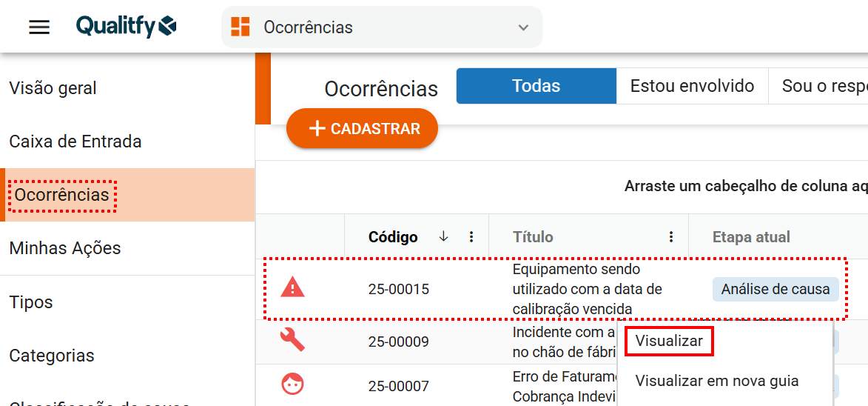Click the face icon for occurrence 25-00007
The image size is (868, 406).
click(293, 385)
